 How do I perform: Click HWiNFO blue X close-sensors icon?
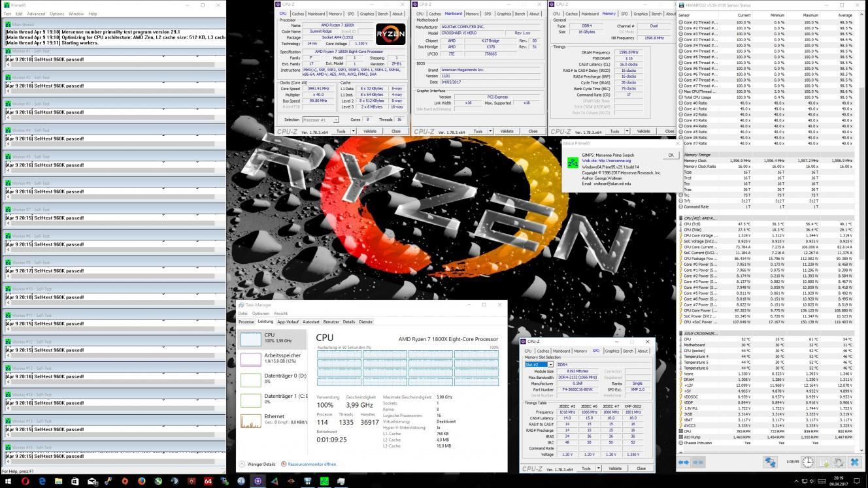point(854,462)
